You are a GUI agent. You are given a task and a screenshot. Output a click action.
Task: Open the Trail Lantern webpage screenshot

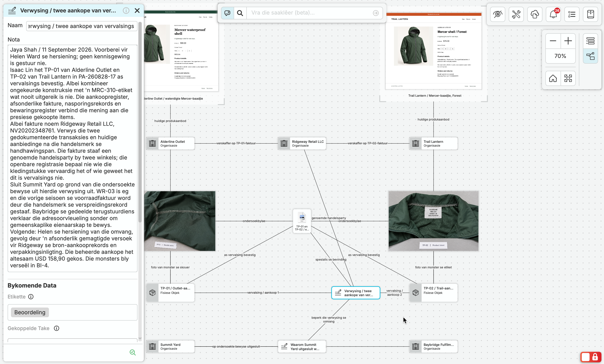point(433,51)
